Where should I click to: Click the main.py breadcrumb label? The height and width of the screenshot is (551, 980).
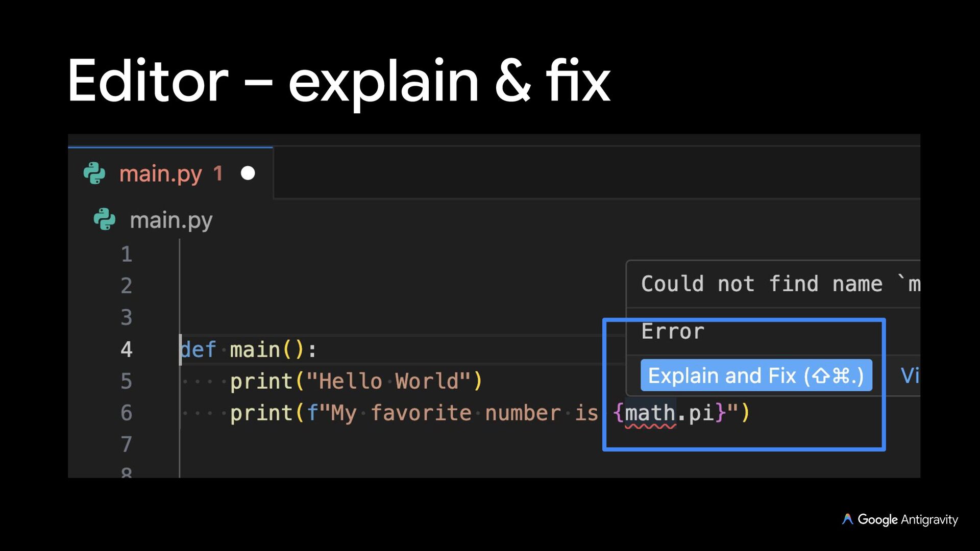click(171, 220)
